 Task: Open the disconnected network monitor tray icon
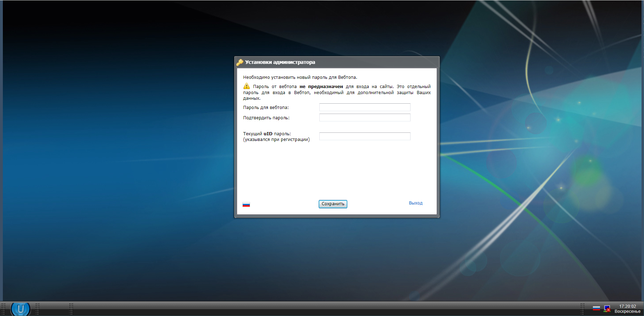[x=607, y=309]
